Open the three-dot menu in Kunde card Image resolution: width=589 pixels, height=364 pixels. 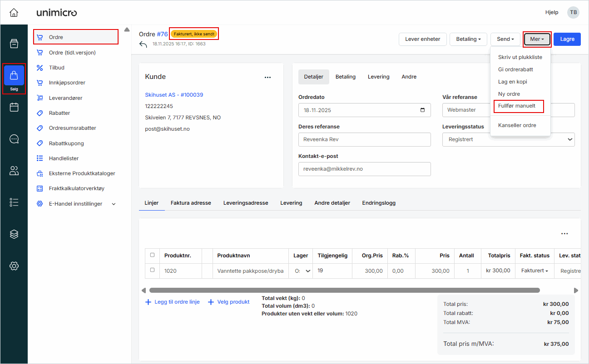click(267, 77)
